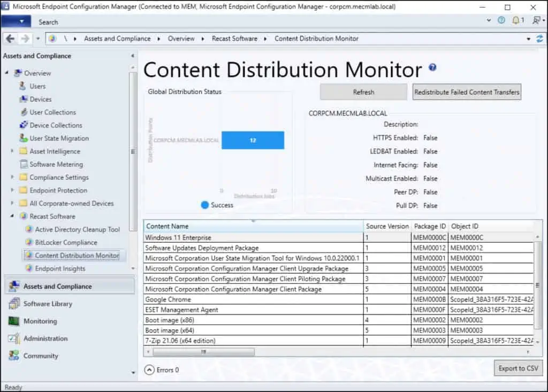Image resolution: width=548 pixels, height=392 pixels.
Task: Click the Refresh button
Action: pos(363,92)
